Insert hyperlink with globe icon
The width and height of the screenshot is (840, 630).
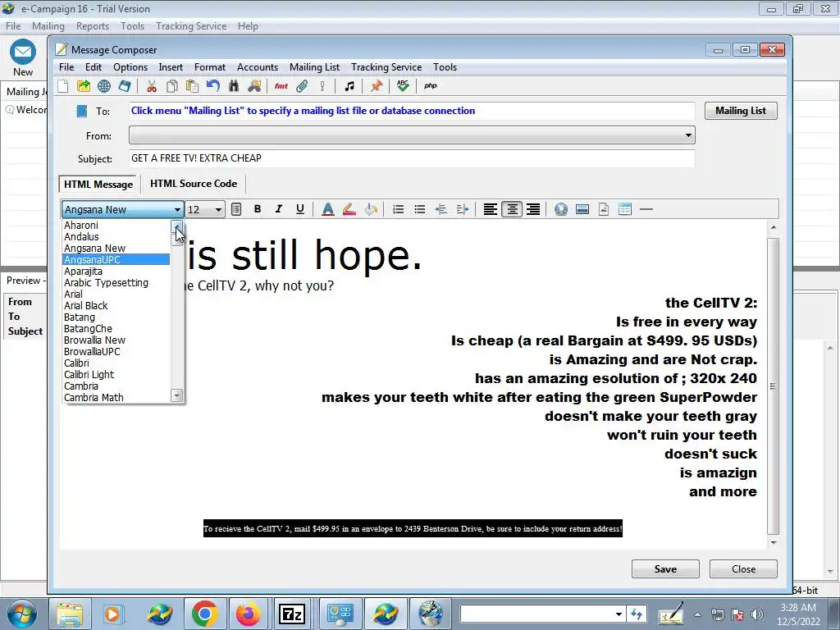(x=561, y=209)
